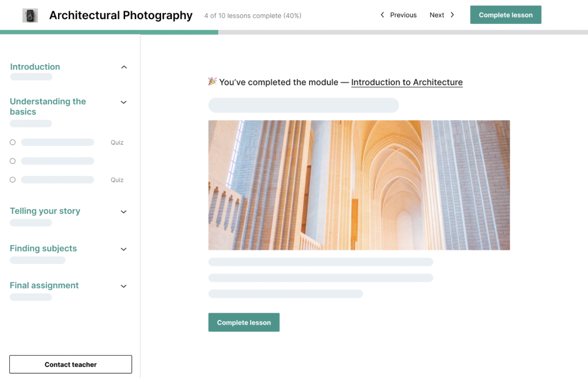Select the first quiz lesson circle

tap(13, 142)
